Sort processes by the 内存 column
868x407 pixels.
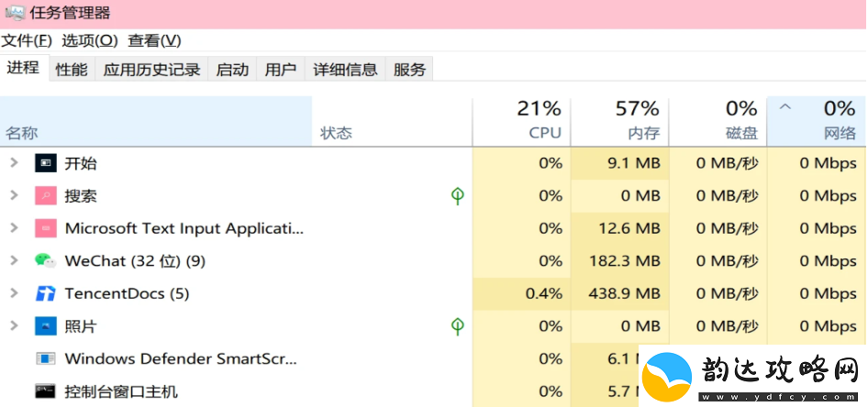(x=620, y=121)
